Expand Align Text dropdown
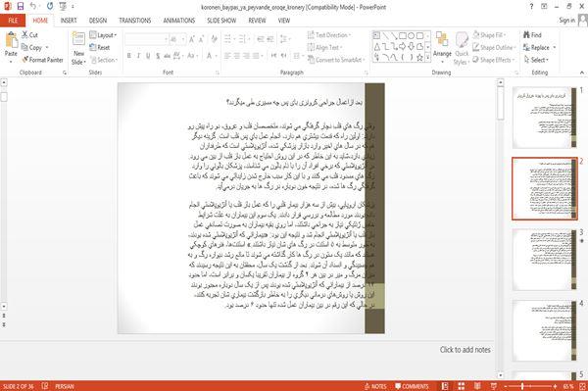The image size is (588, 391). click(x=324, y=47)
